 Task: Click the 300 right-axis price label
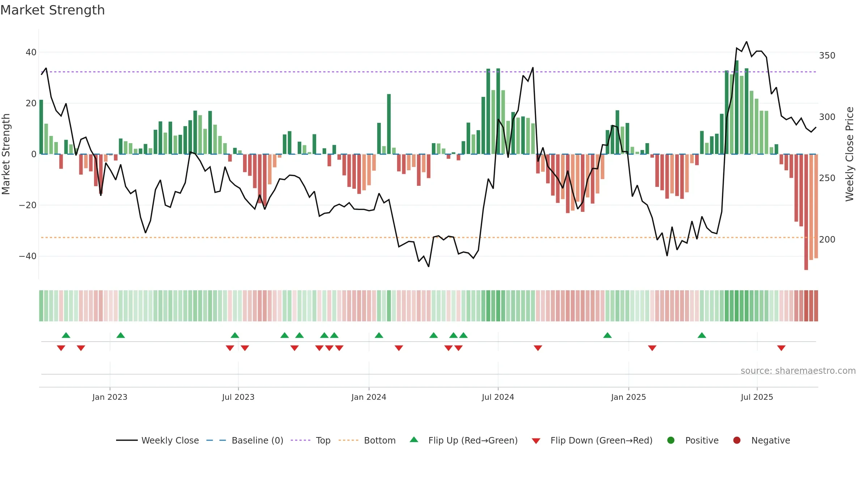tap(827, 117)
